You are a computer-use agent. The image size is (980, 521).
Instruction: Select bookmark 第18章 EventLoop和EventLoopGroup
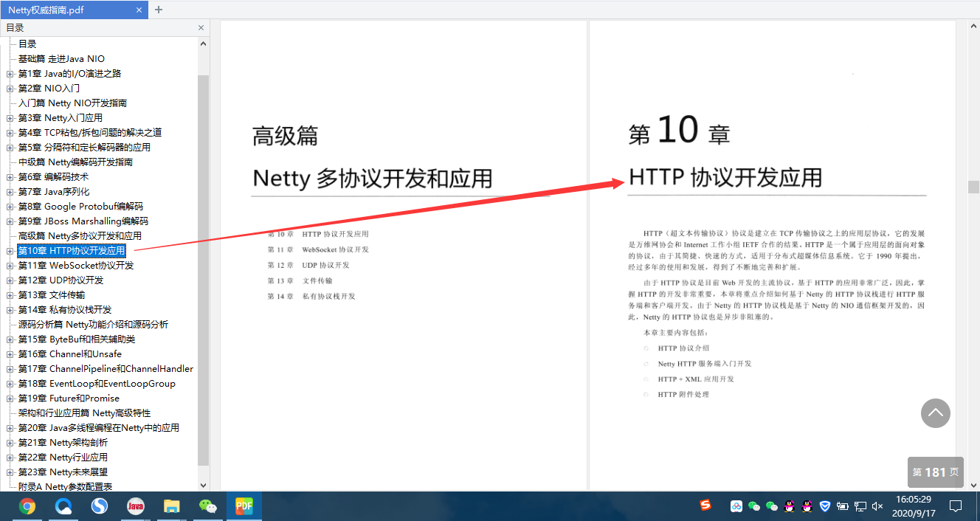point(97,384)
